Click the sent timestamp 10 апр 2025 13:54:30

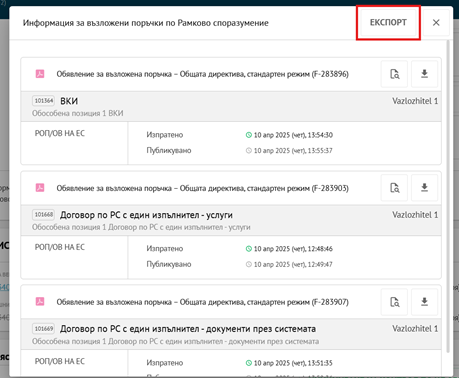pyautogui.click(x=293, y=135)
